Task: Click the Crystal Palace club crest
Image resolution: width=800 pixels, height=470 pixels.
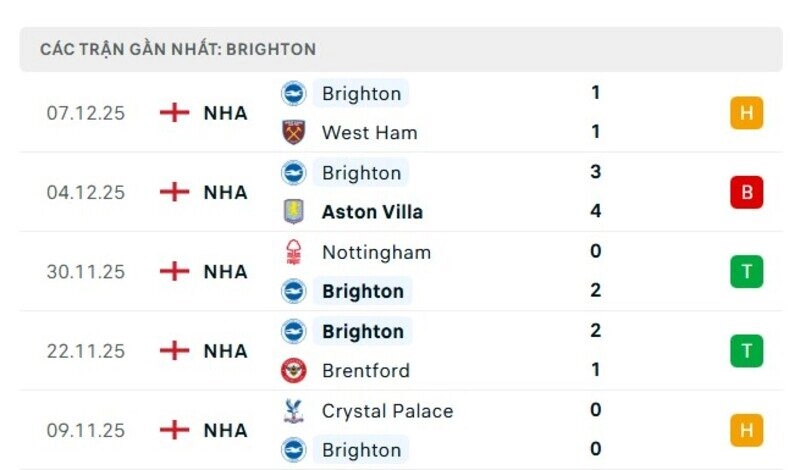Action: 294,411
